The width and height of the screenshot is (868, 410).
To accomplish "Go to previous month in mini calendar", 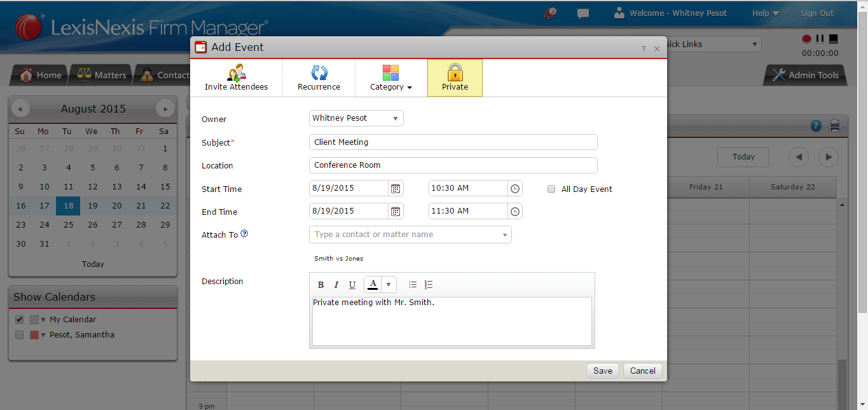I will (20, 109).
